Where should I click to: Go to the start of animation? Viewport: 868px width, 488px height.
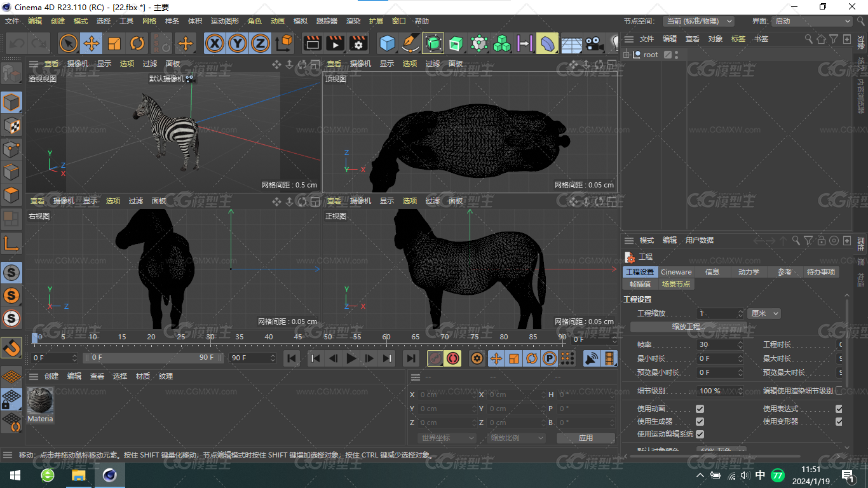click(x=291, y=358)
